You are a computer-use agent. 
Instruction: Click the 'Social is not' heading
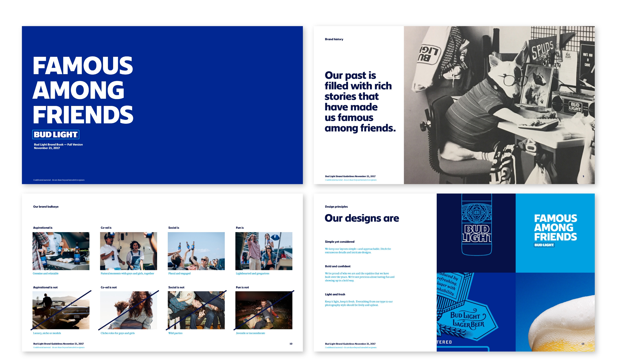click(x=176, y=287)
